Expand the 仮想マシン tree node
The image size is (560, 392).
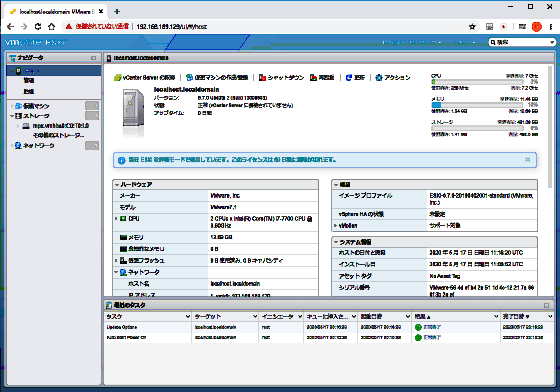tap(12, 106)
